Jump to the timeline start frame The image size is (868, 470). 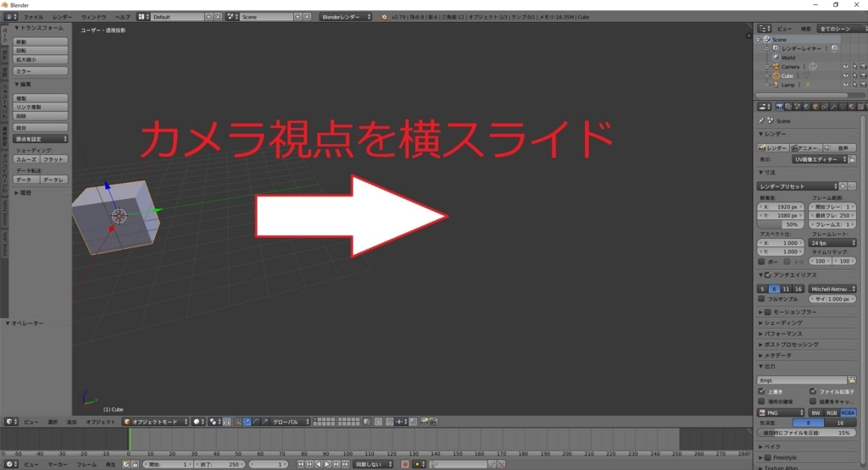click(301, 464)
